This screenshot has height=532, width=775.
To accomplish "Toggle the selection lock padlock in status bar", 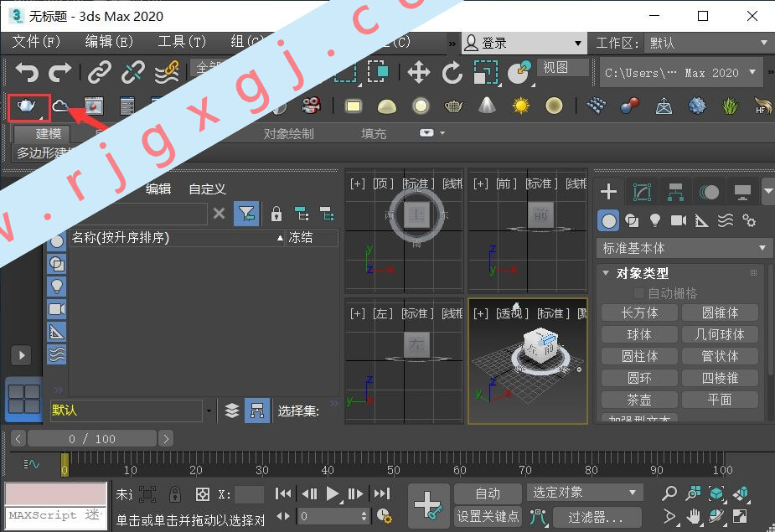I will [x=175, y=494].
